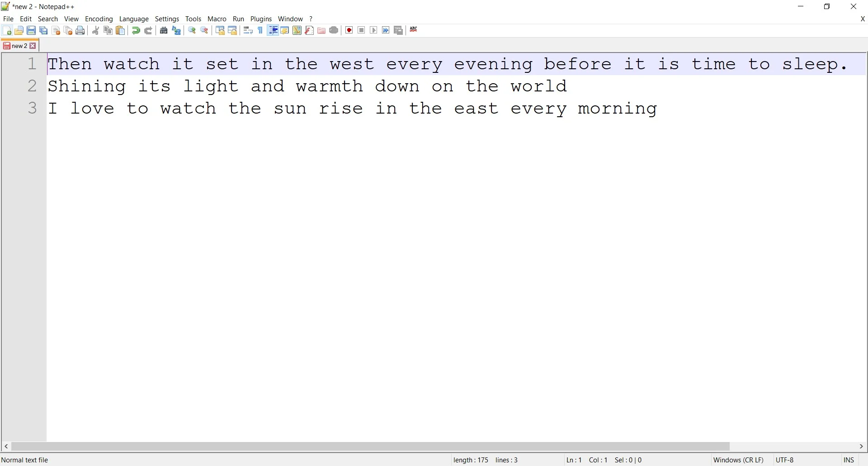Toggle the Indent Guide toolbar button
Screen dimensions: 868x466
273,30
